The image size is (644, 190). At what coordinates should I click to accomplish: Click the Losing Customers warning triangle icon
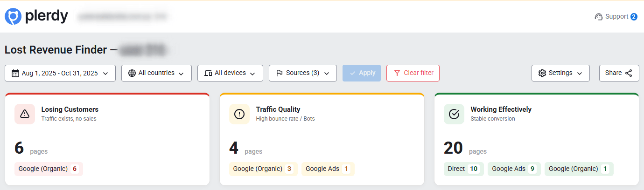(x=25, y=114)
